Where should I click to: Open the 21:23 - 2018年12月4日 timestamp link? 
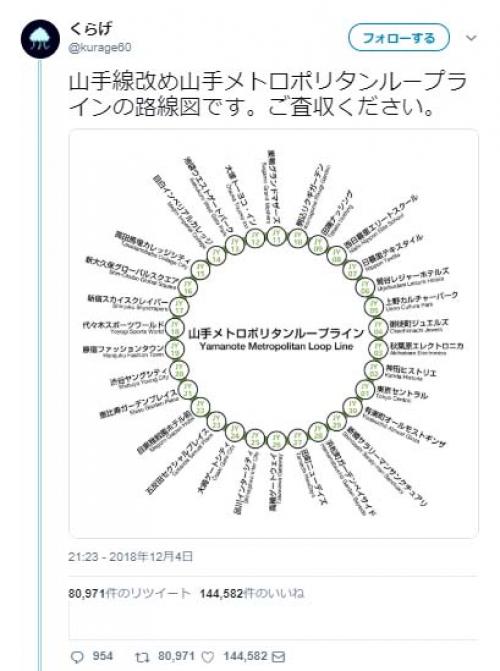coord(130,556)
